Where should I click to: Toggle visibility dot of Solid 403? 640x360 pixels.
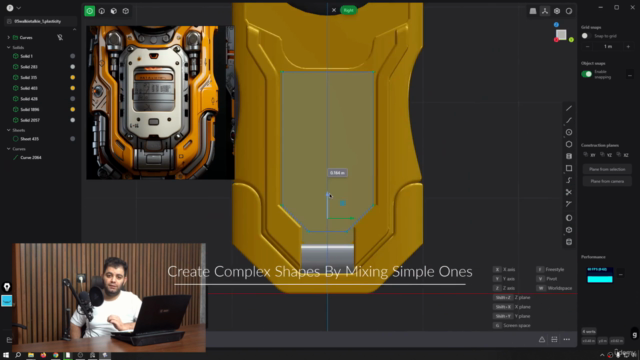tap(73, 88)
